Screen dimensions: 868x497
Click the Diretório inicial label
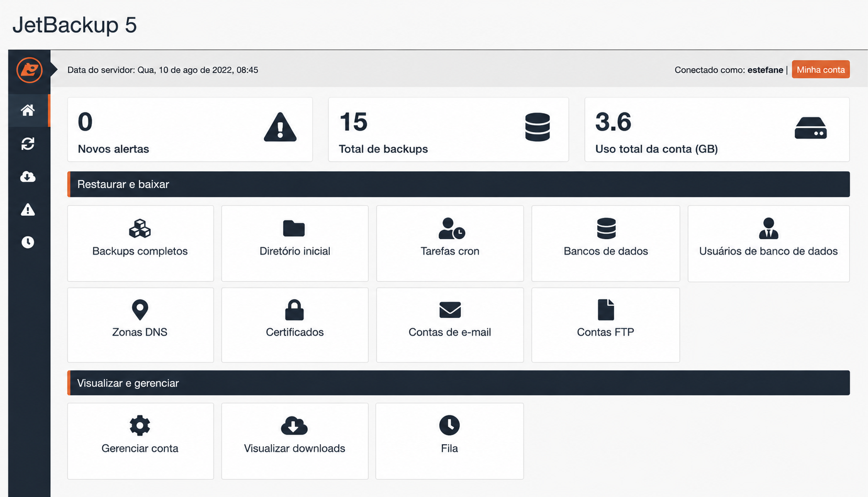click(x=295, y=251)
